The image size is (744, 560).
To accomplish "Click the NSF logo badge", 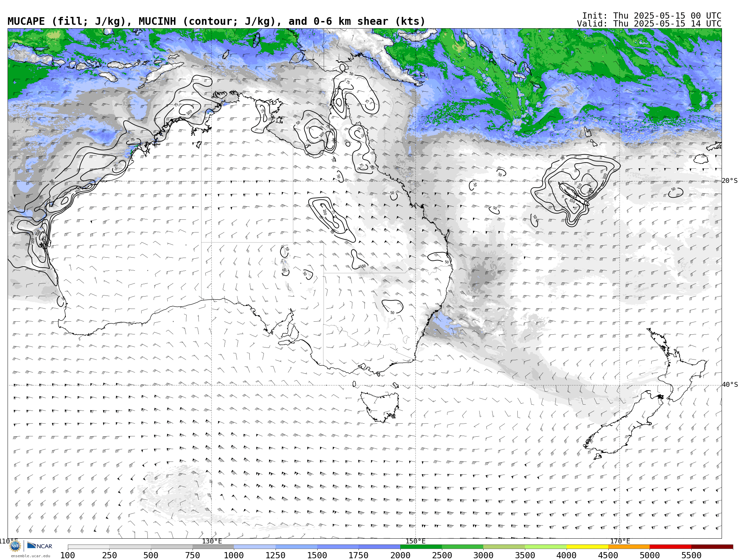I will [15, 546].
